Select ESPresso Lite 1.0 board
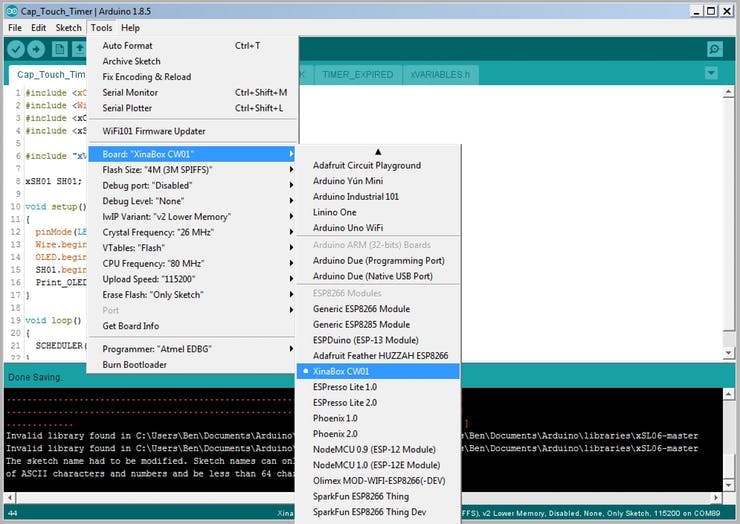Screen dimensions: 740x524 tap(378, 387)
